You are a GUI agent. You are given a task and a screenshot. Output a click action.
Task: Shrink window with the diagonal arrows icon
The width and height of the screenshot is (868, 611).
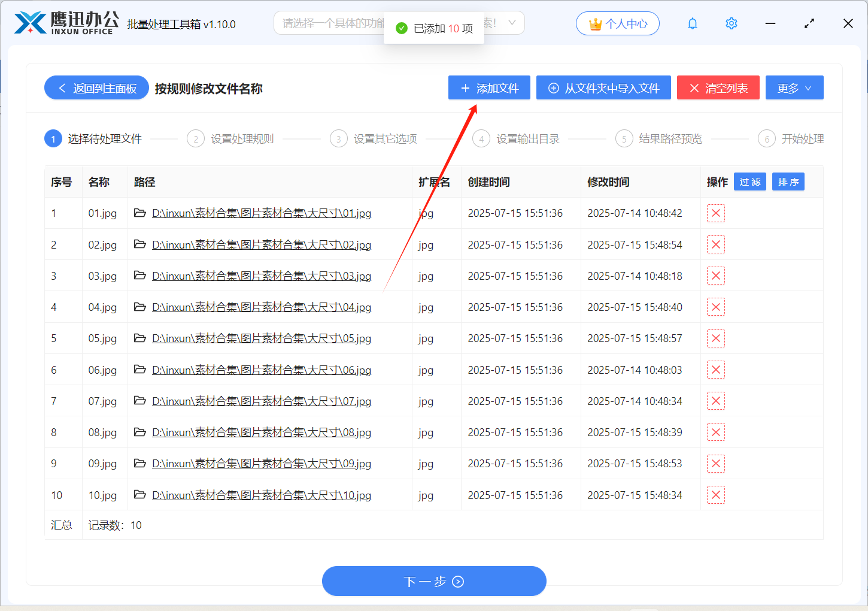[809, 23]
